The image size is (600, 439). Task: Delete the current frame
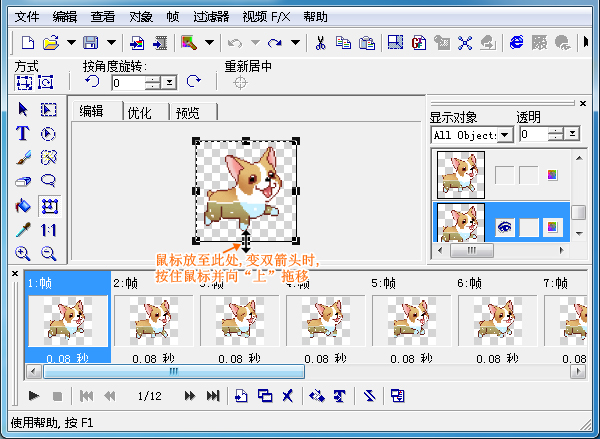tap(288, 396)
